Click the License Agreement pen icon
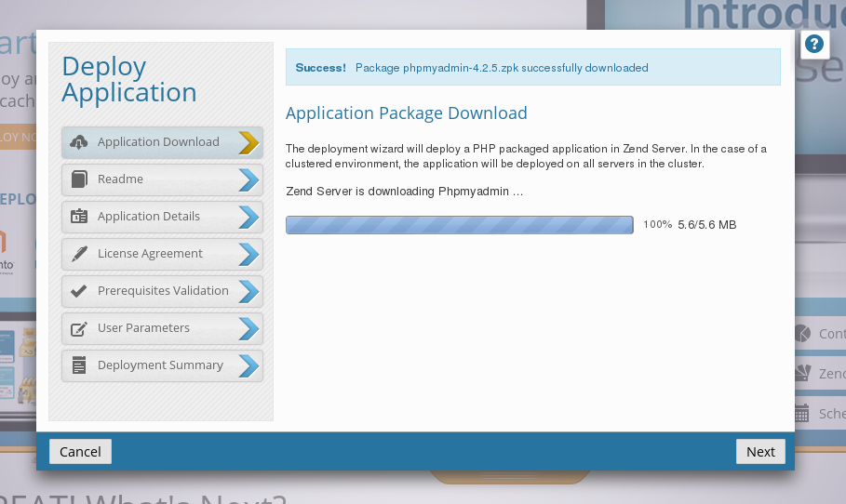Image resolution: width=846 pixels, height=504 pixels. 79,253
